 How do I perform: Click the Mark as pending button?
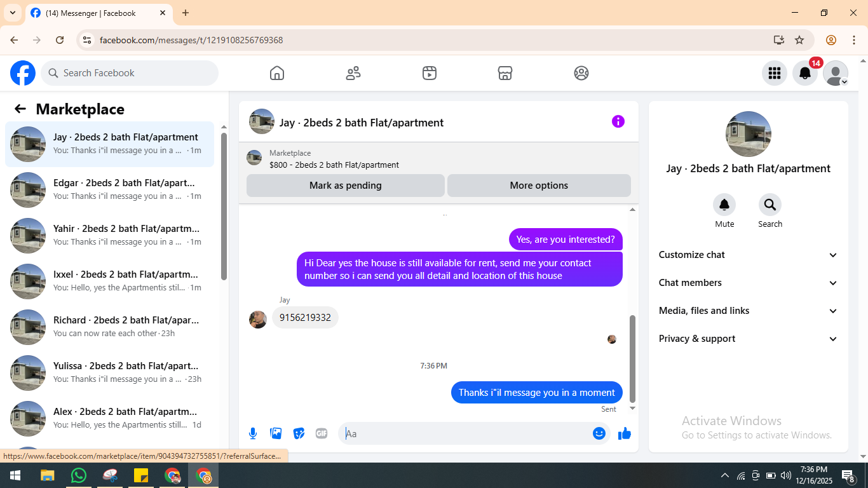346,186
